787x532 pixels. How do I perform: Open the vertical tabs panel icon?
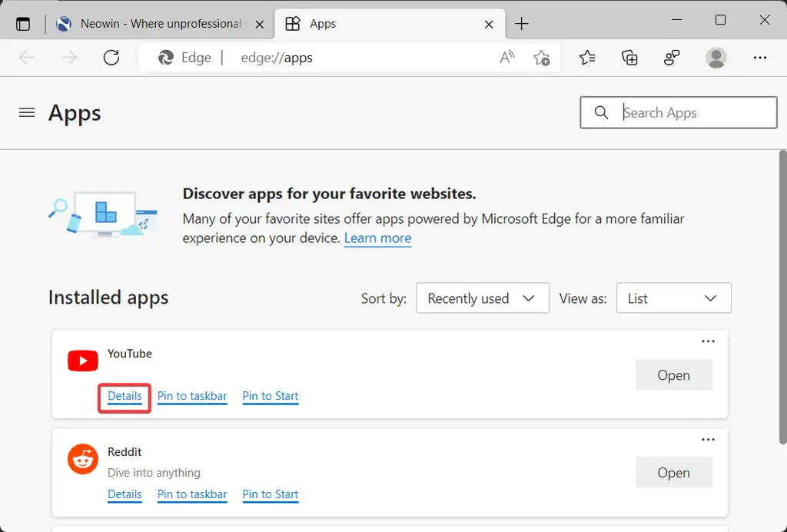point(23,24)
